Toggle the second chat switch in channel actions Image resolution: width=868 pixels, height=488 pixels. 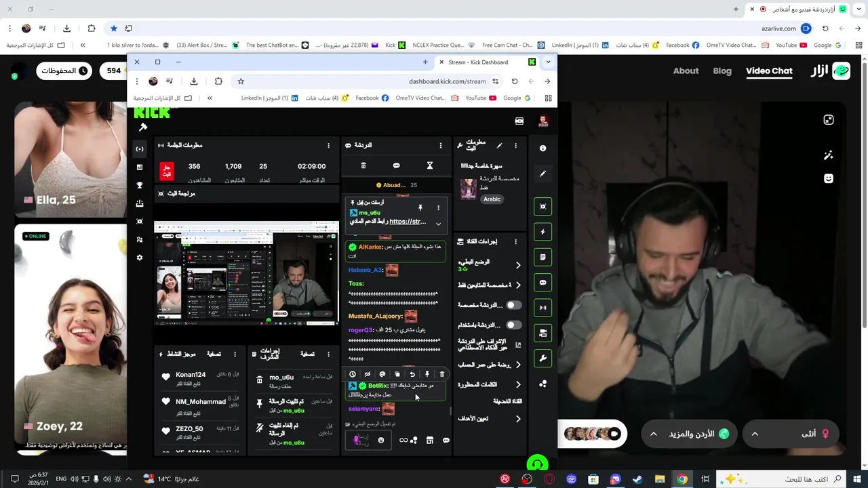pyautogui.click(x=514, y=325)
